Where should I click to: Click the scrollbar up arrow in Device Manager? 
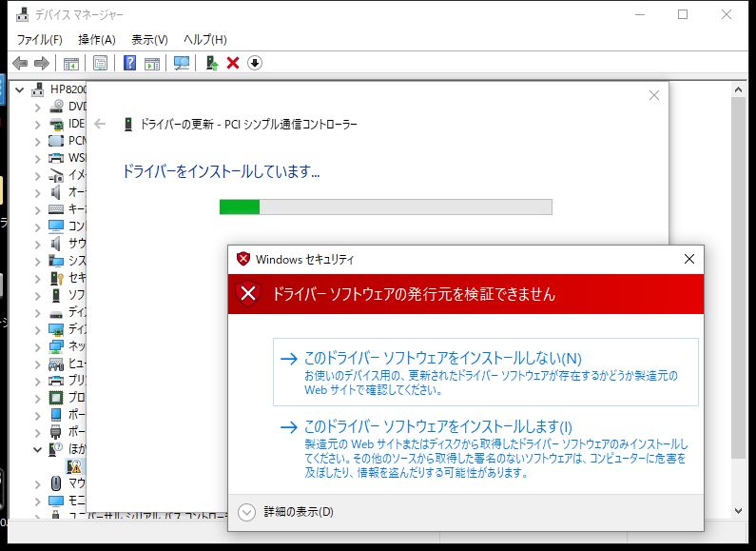pos(738,89)
